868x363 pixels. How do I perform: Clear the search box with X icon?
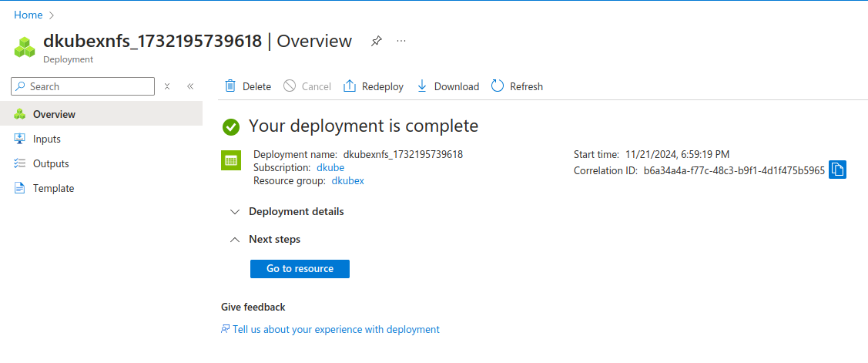(x=167, y=86)
